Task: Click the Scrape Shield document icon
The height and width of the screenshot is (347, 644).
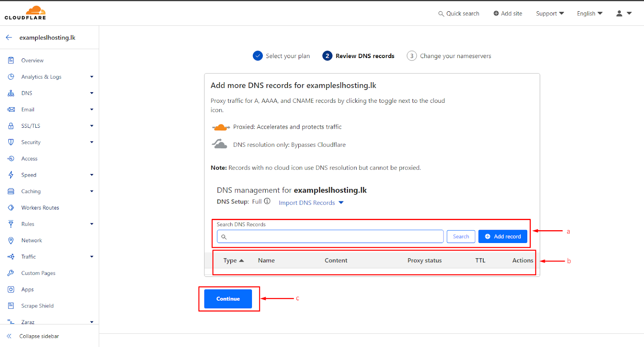Action: pos(11,306)
